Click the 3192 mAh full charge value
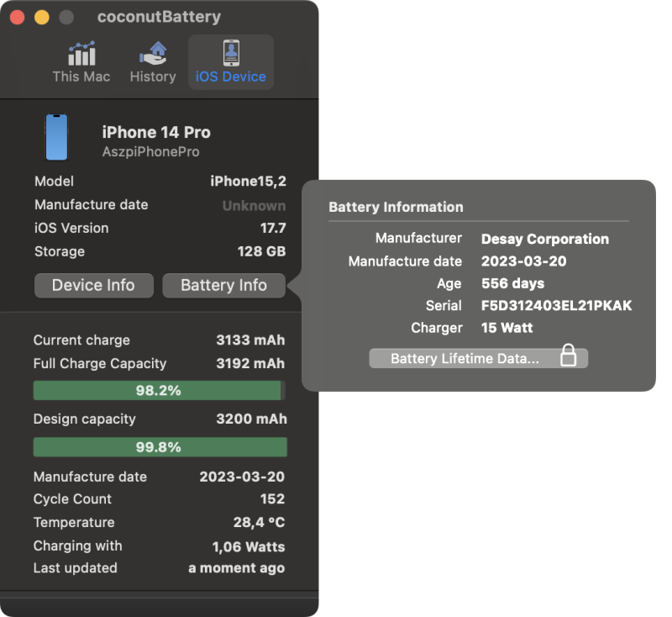Viewport: 672px width, 617px height. [250, 364]
